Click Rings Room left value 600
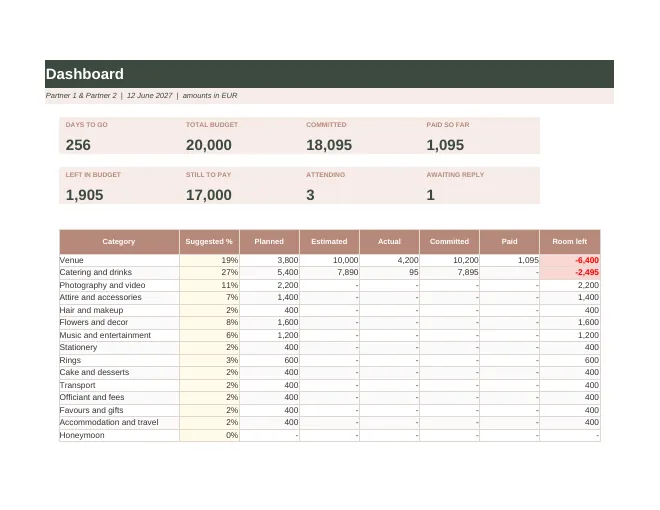 pos(570,360)
